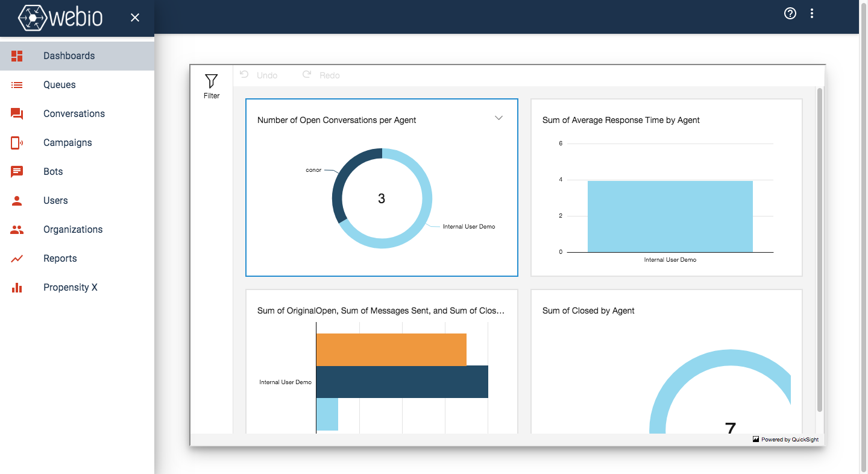868x474 pixels.
Task: Click the Redo arrow button
Action: pos(321,75)
